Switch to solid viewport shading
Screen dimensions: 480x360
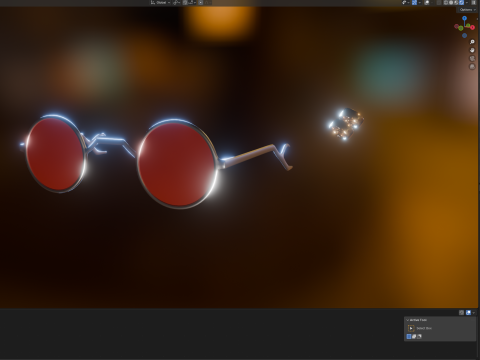[x=451, y=2]
